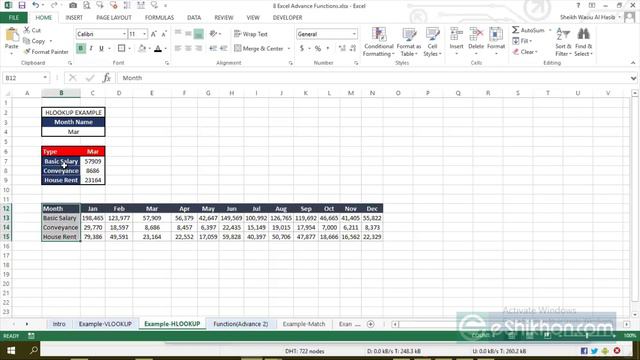
Task: Collapse the ribbon
Action: [633, 62]
